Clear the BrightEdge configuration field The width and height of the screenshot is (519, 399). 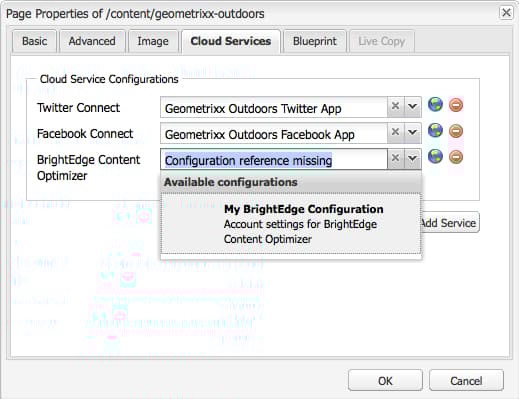pos(396,158)
